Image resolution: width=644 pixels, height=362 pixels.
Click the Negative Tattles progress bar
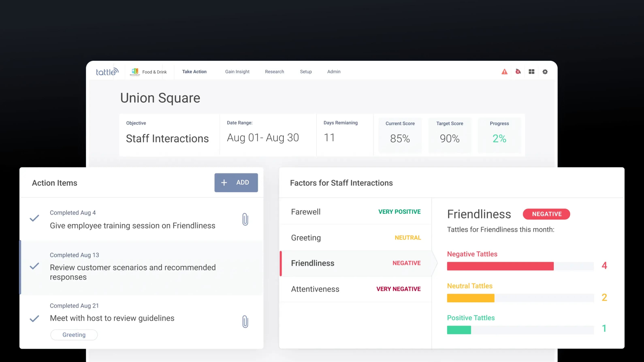pyautogui.click(x=500, y=266)
